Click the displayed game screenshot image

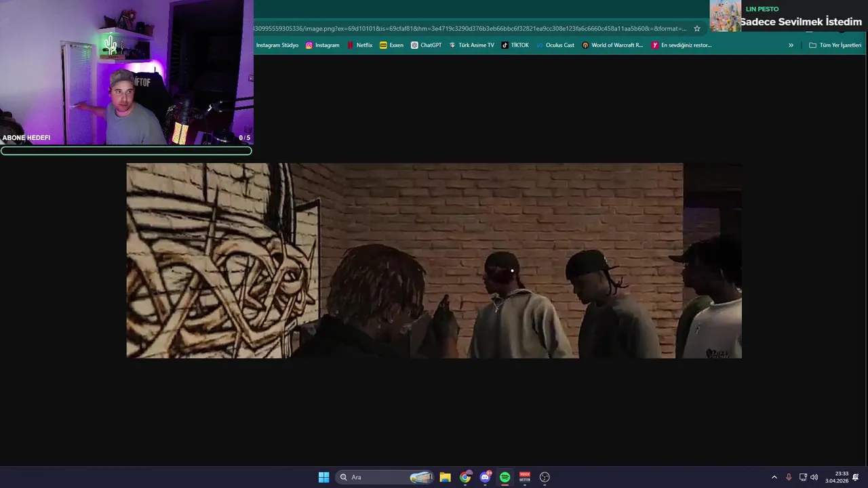pos(434,260)
